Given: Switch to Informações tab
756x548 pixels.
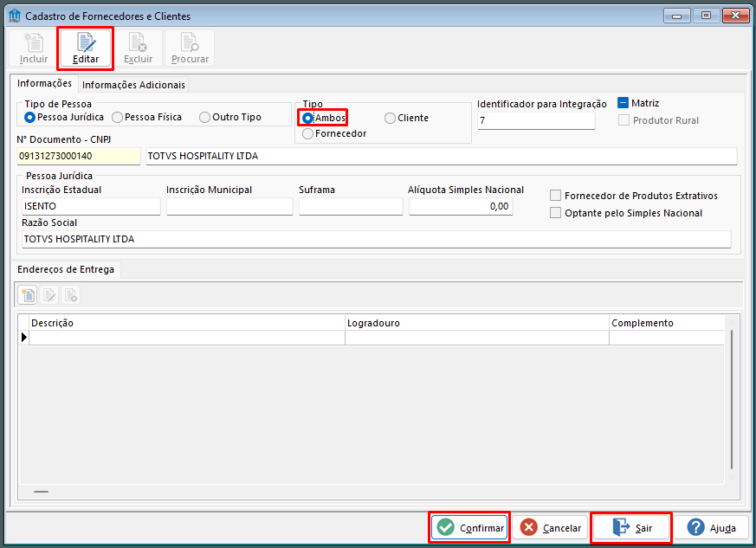Looking at the screenshot, I should tap(44, 83).
